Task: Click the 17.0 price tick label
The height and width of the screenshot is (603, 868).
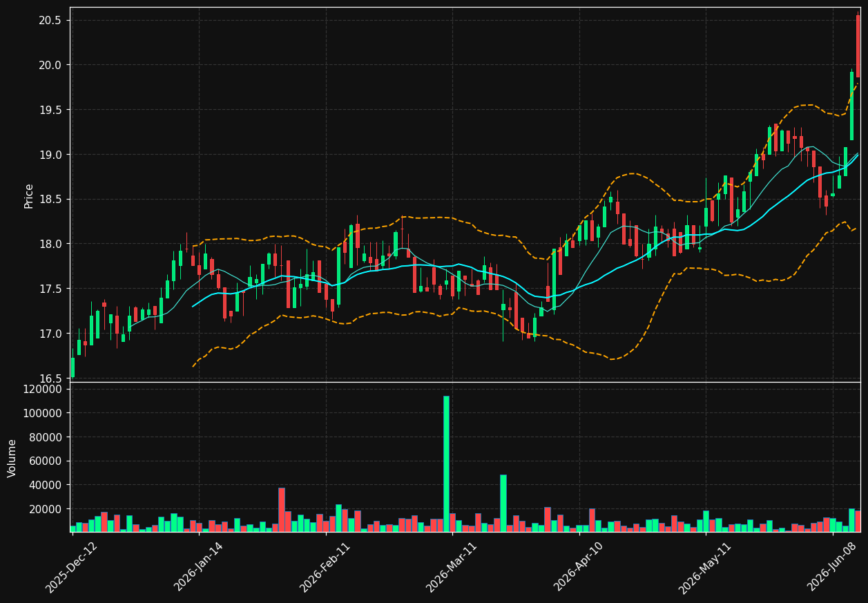Action: click(50, 334)
